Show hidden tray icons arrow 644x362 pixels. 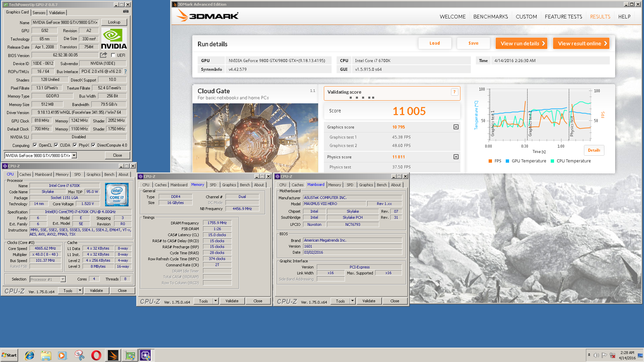click(x=589, y=355)
